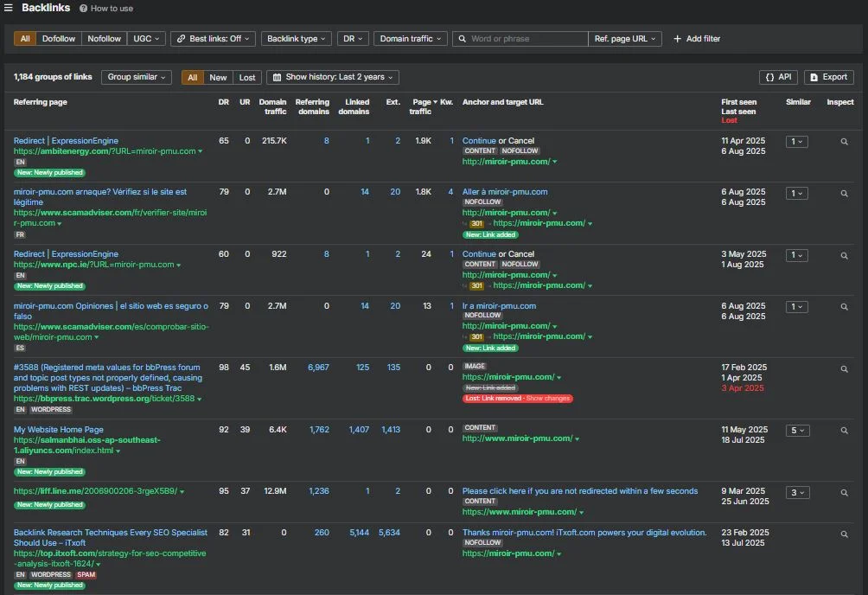Open Best links: Off dropdown
Viewport: 868px width, 595px height.
click(214, 39)
